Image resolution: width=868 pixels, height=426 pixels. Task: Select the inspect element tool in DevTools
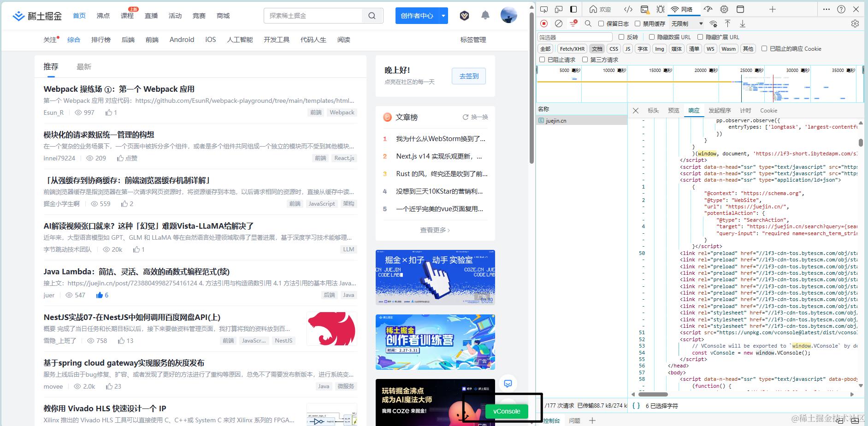tap(544, 9)
